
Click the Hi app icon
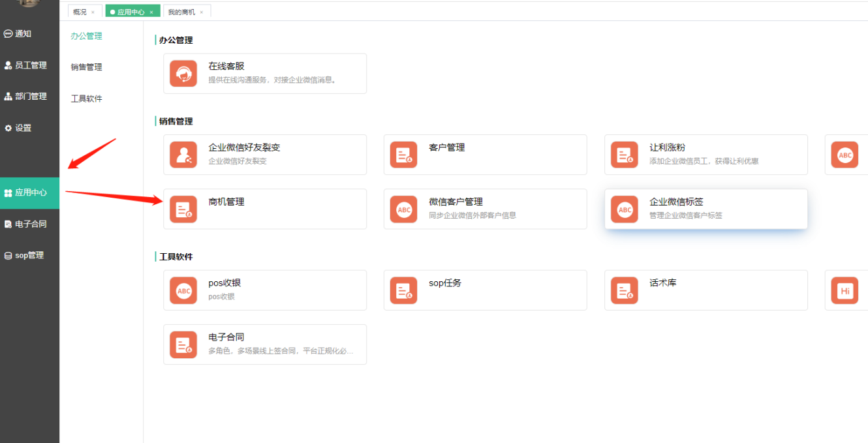click(x=845, y=290)
